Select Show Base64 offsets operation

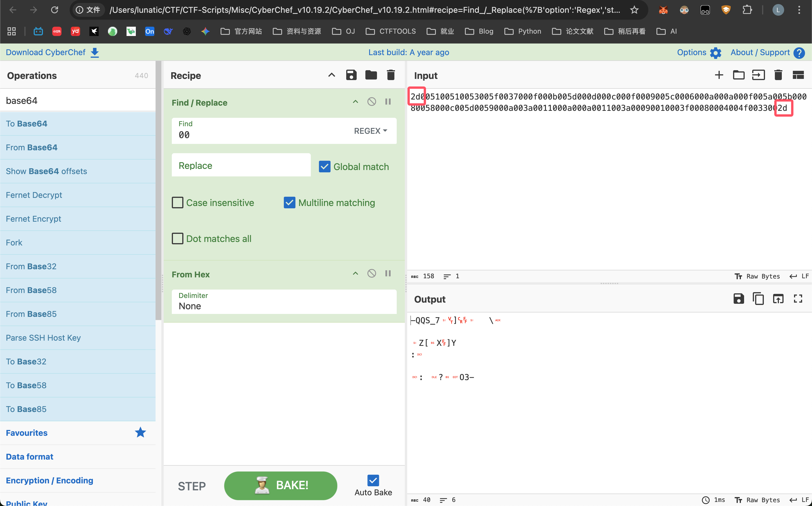pos(78,171)
